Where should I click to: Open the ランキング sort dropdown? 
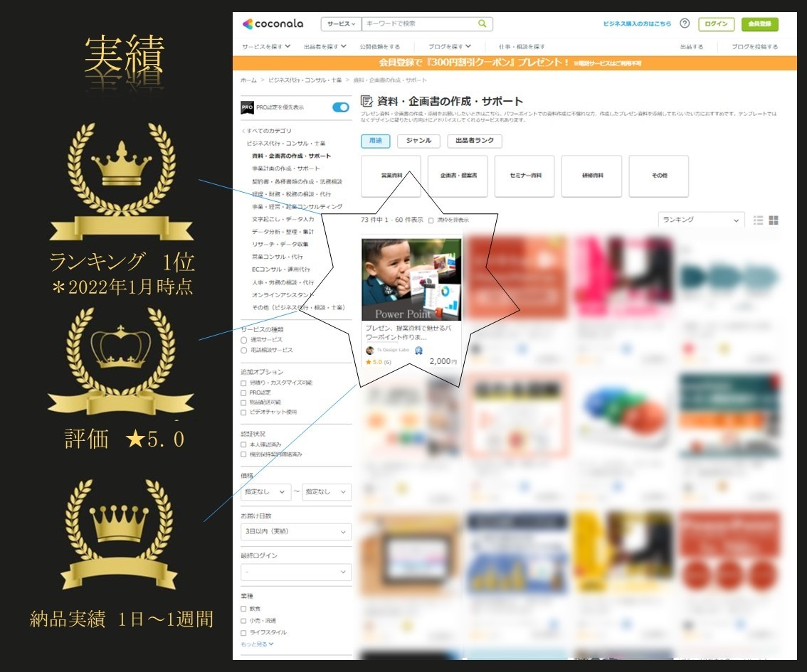pos(701,220)
